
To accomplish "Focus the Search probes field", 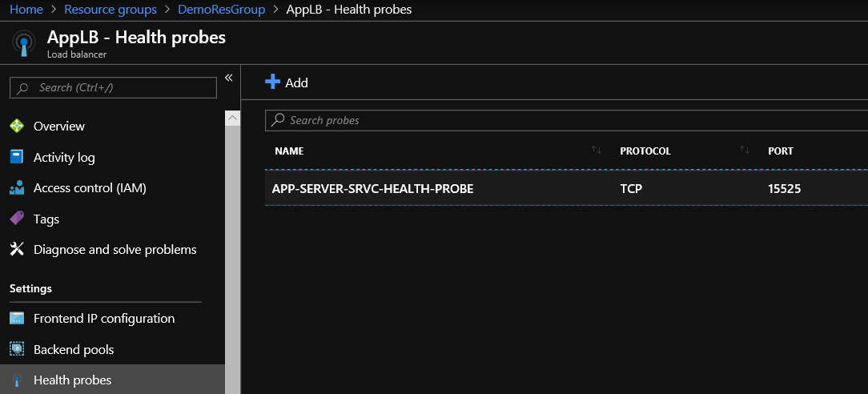I will [566, 120].
